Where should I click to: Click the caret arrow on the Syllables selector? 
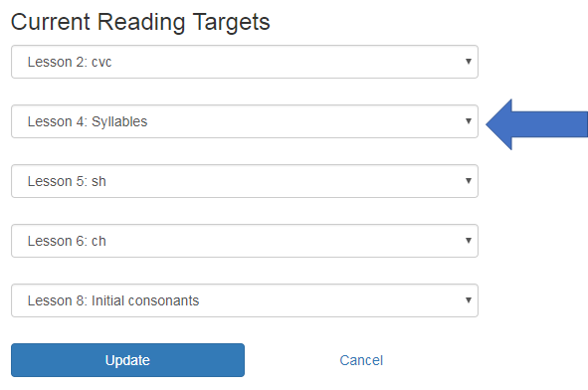coord(469,120)
